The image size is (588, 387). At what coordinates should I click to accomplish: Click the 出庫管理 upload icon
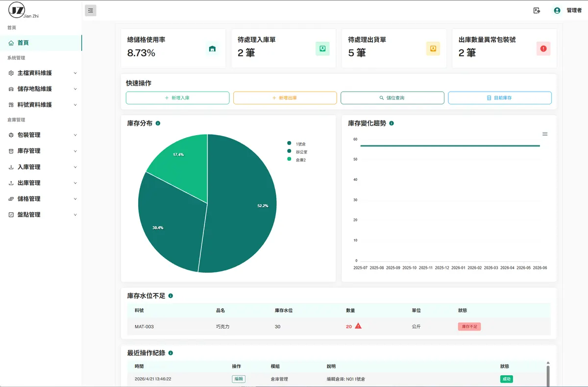point(11,183)
